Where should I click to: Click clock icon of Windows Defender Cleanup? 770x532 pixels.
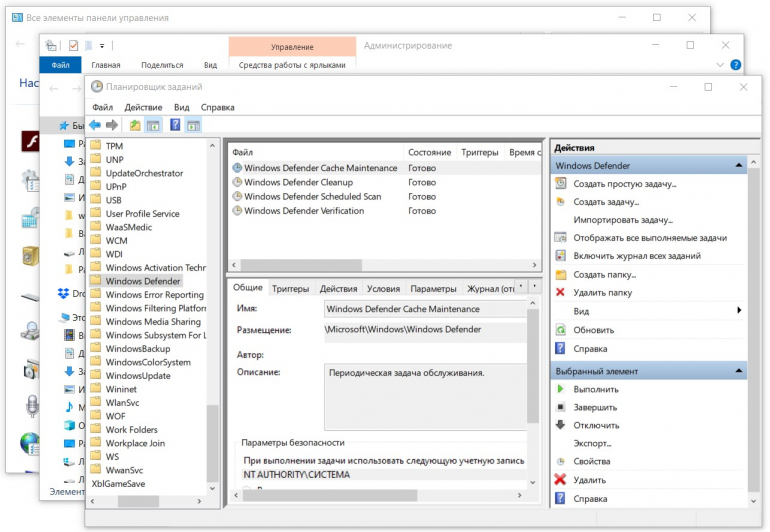point(237,182)
